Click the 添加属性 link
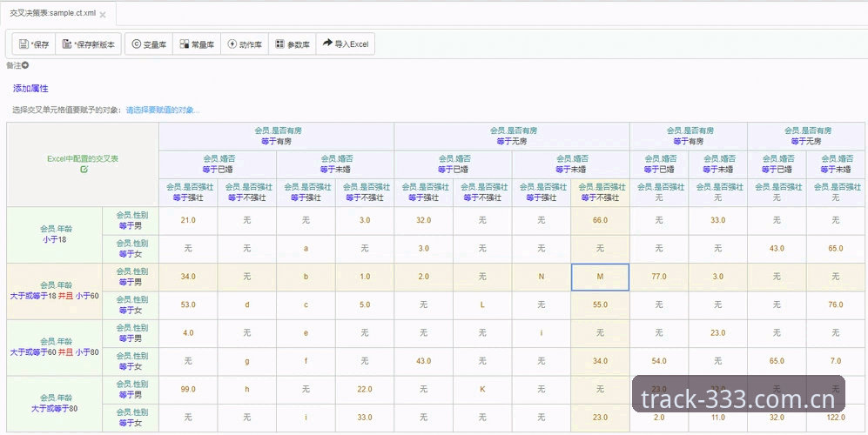This screenshot has width=868, height=435. coord(30,89)
